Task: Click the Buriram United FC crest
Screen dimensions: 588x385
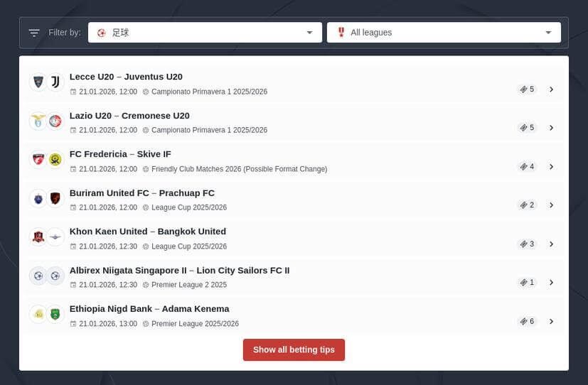Action: (38, 198)
